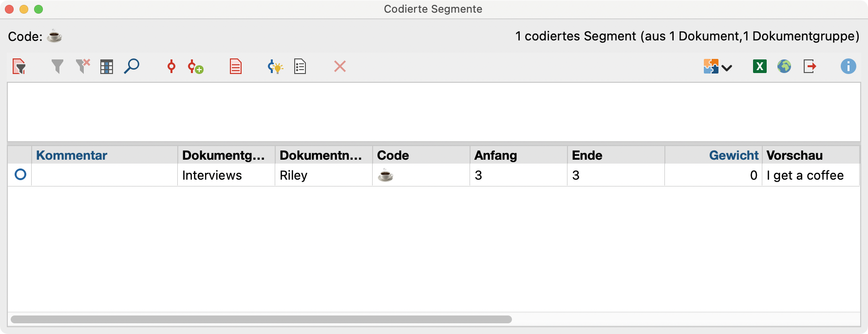Screen dimensions: 868x334
Task: Click the empty Kommentar cell in Riley row
Action: pyautogui.click(x=105, y=175)
